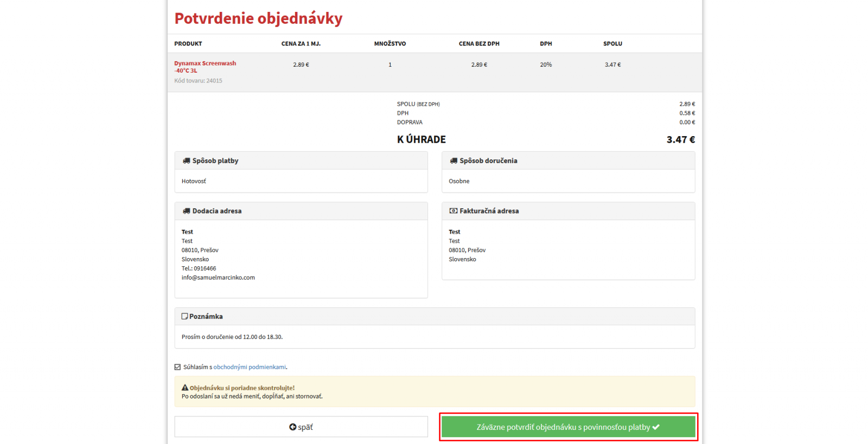Image resolution: width=868 pixels, height=444 pixels.
Task: Toggle the Súhlasím s obchodnými podmienkami checkbox
Action: (177, 368)
